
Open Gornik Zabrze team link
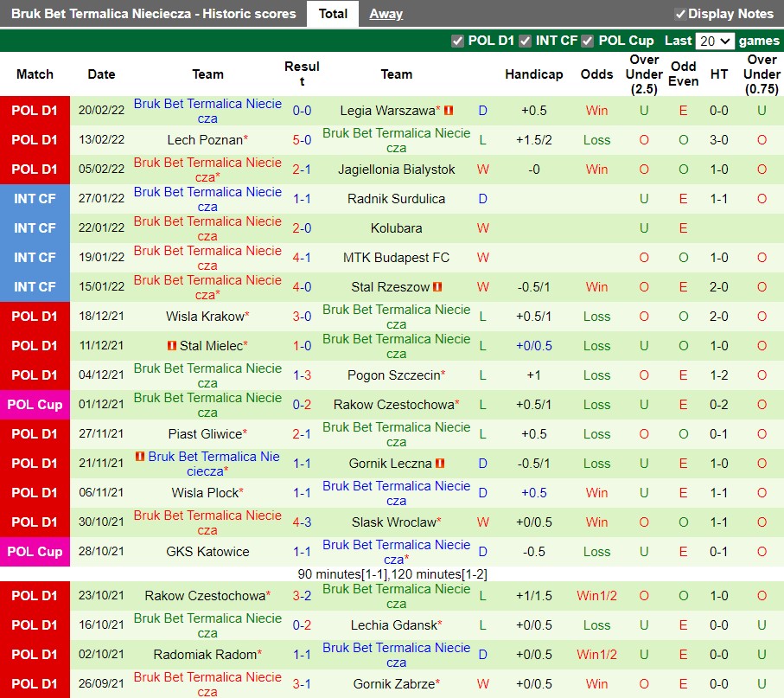[x=396, y=684]
